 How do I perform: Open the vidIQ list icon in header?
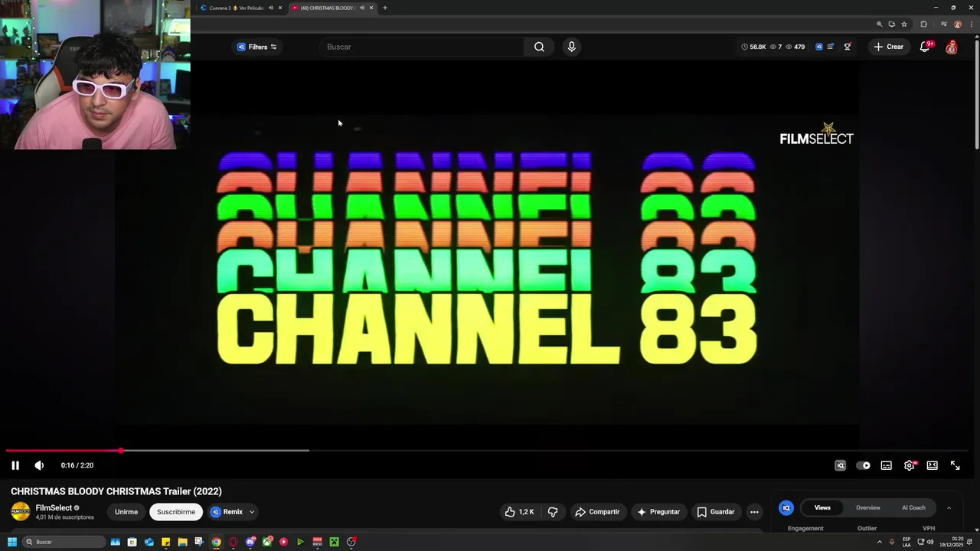[831, 47]
